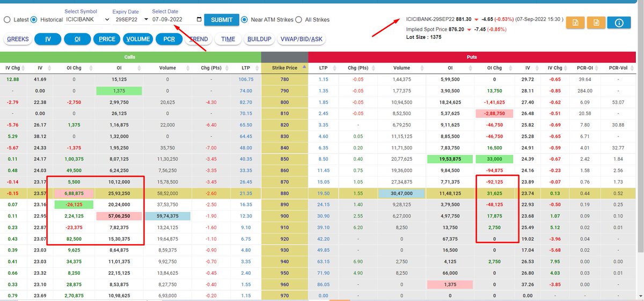Choose All Strikes radio option
This screenshot has height=301, width=644.
click(299, 20)
